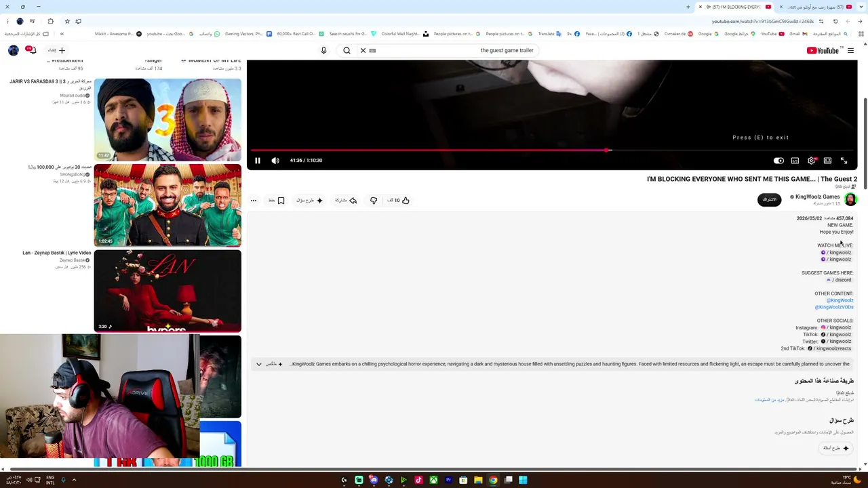Open File Explorer from the taskbar
868x488 pixels.
(478, 480)
